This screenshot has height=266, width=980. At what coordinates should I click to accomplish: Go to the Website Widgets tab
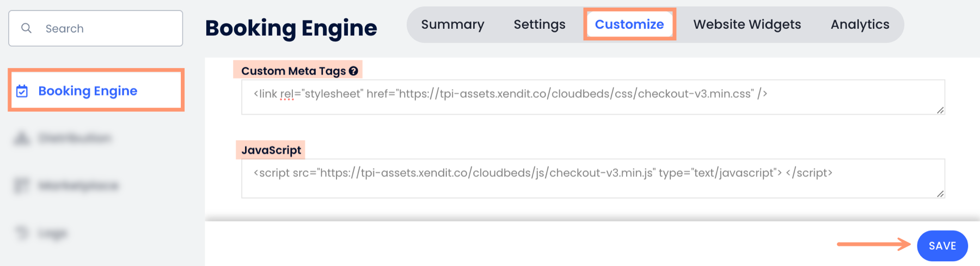point(746,25)
